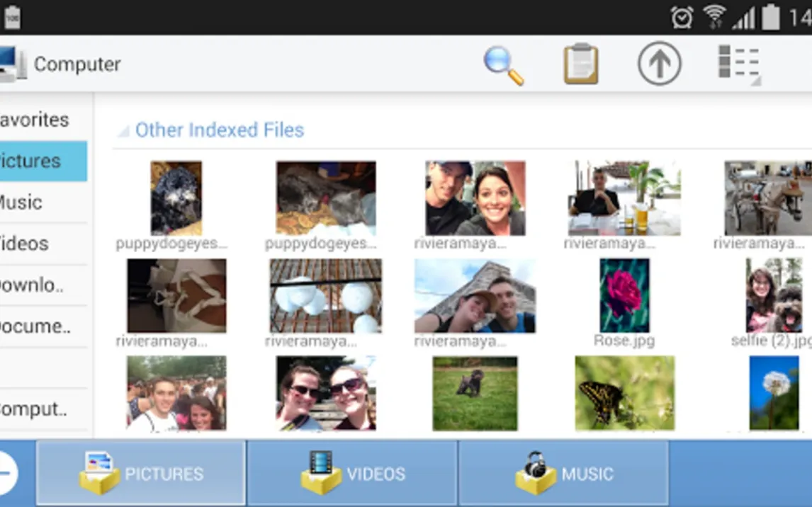Switch to the VIDEOS bottom tab
This screenshot has height=507, width=812.
pos(352,473)
